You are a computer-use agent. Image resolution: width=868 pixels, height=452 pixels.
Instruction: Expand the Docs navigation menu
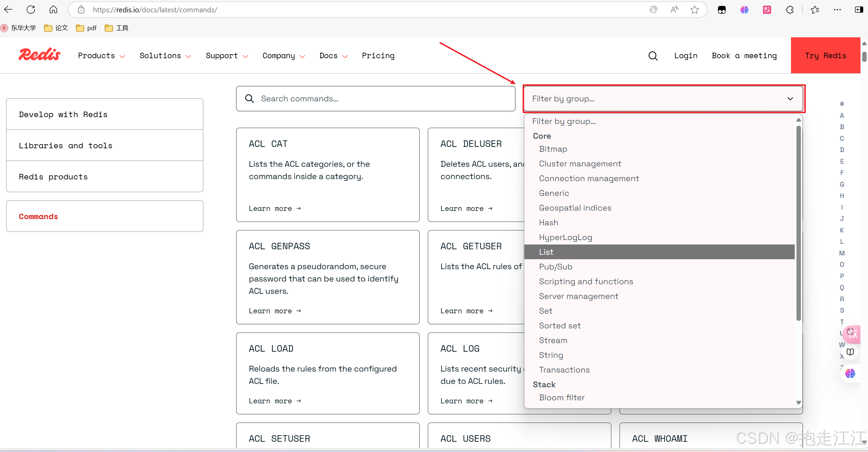pyautogui.click(x=333, y=56)
